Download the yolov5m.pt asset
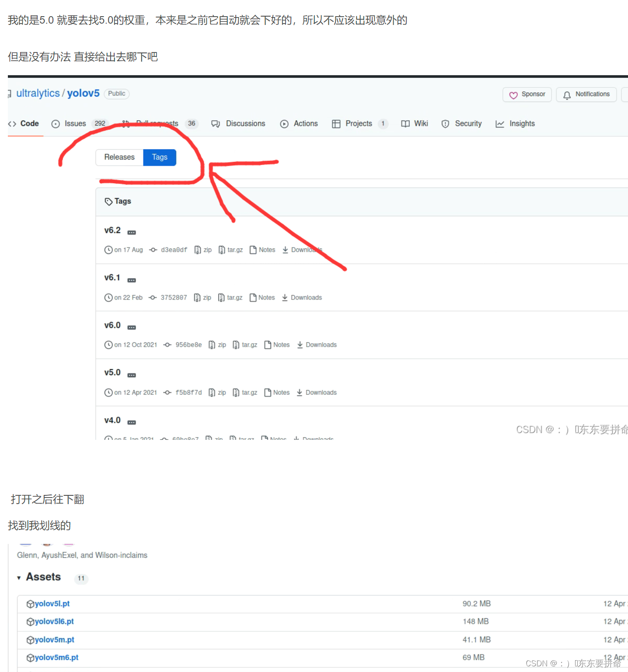628x672 pixels. click(54, 640)
